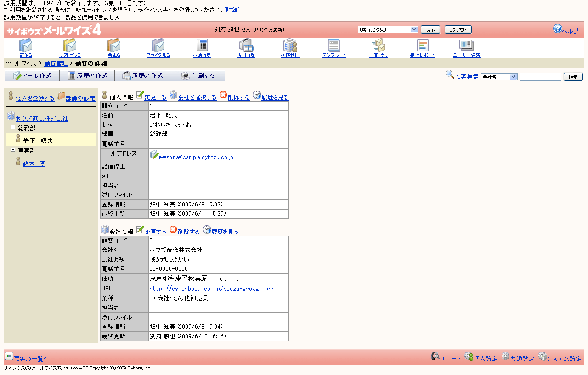The image size is (588, 375).
Task: Open the レストランG mailbox icon
Action: pyautogui.click(x=70, y=45)
